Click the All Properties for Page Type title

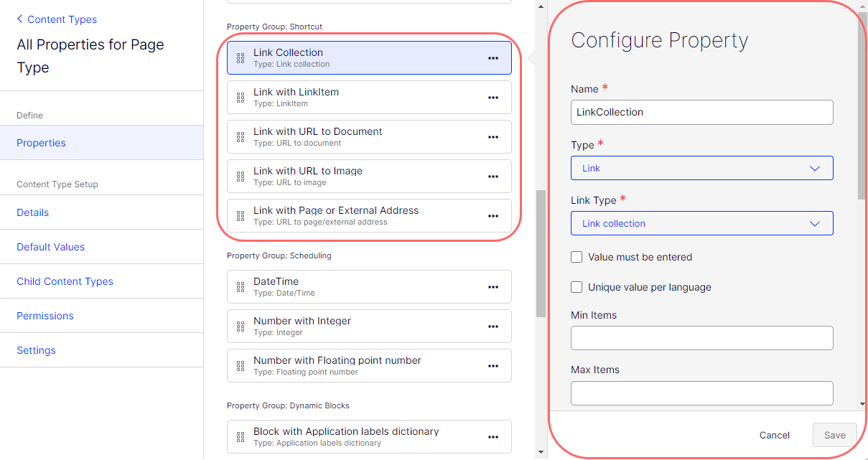pos(90,56)
